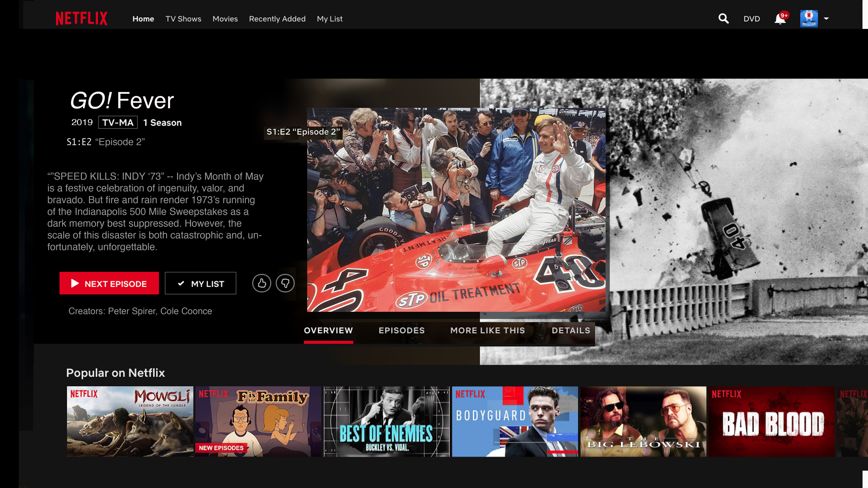
Task: Switch to the Episodes tab
Action: [x=401, y=330]
